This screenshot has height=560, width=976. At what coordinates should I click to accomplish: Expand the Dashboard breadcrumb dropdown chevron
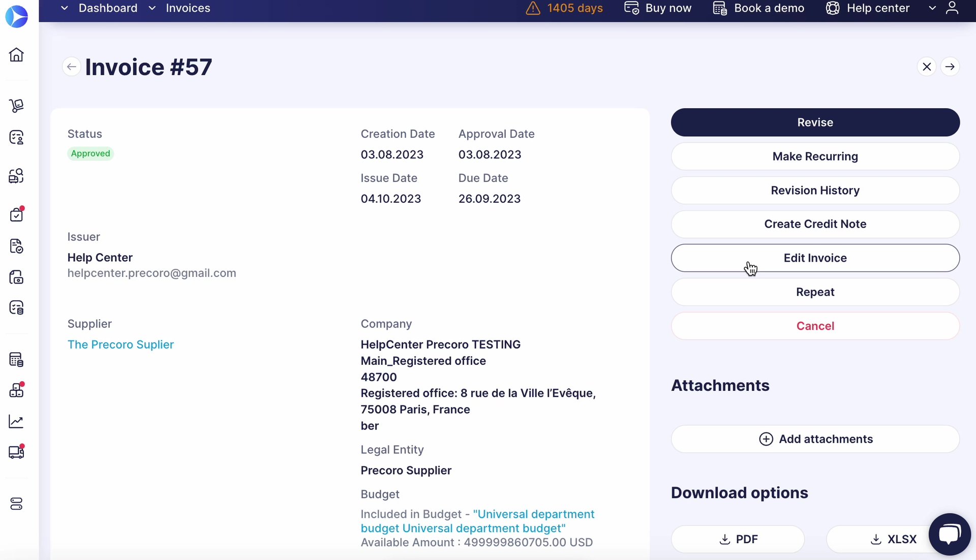pyautogui.click(x=65, y=8)
